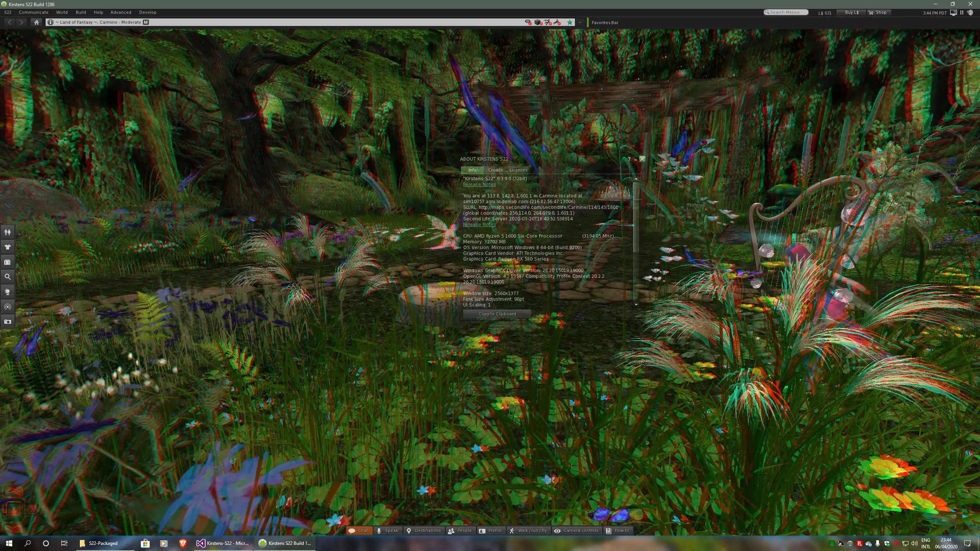This screenshot has height=551, width=980.
Task: Expand the Communicate menu dropdown
Action: point(34,12)
